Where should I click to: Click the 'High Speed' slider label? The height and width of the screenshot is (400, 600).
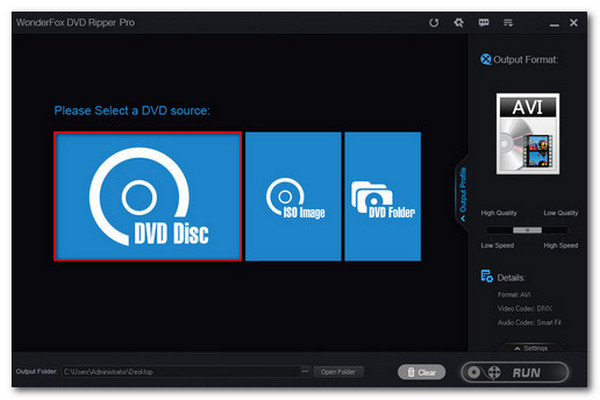pos(561,245)
